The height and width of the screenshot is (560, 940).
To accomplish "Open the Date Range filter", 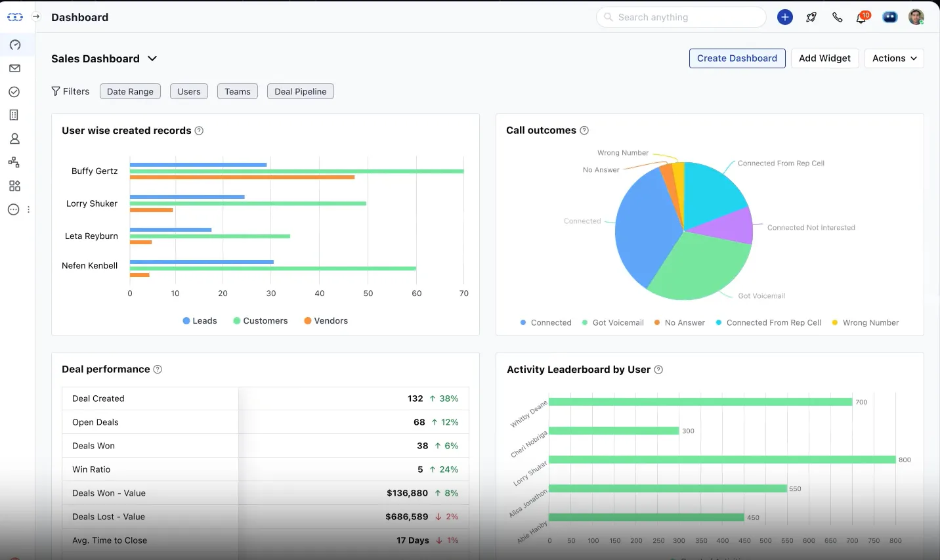I will tap(130, 92).
